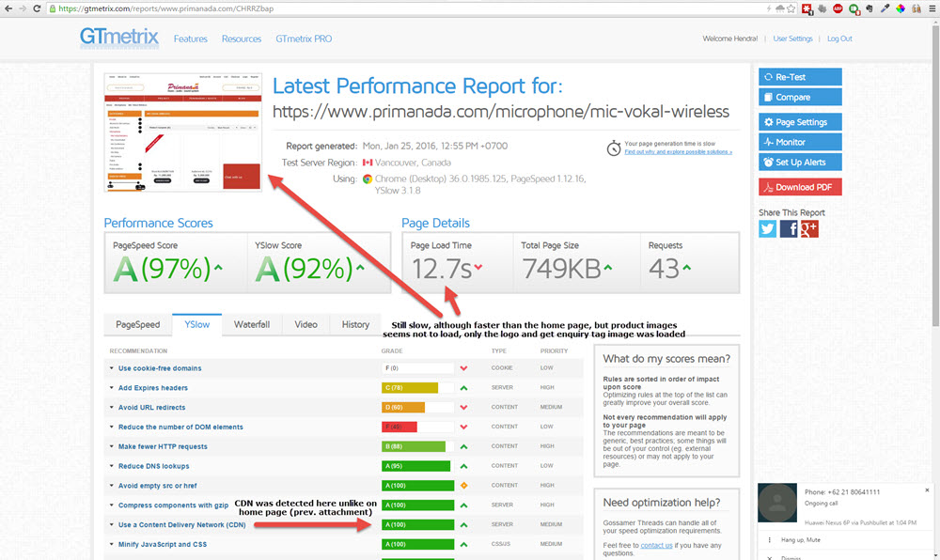This screenshot has height=560, width=940.
Task: Share report on Twitter
Action: [767, 228]
